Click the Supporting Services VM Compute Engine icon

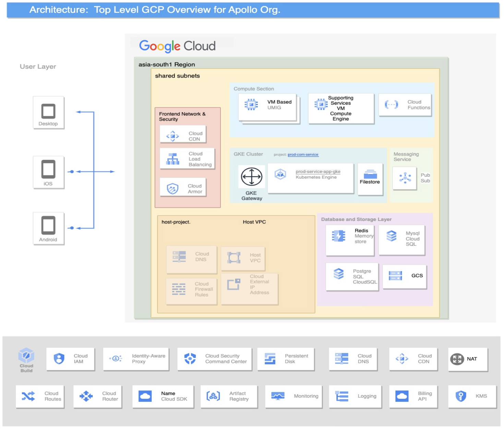(x=321, y=104)
